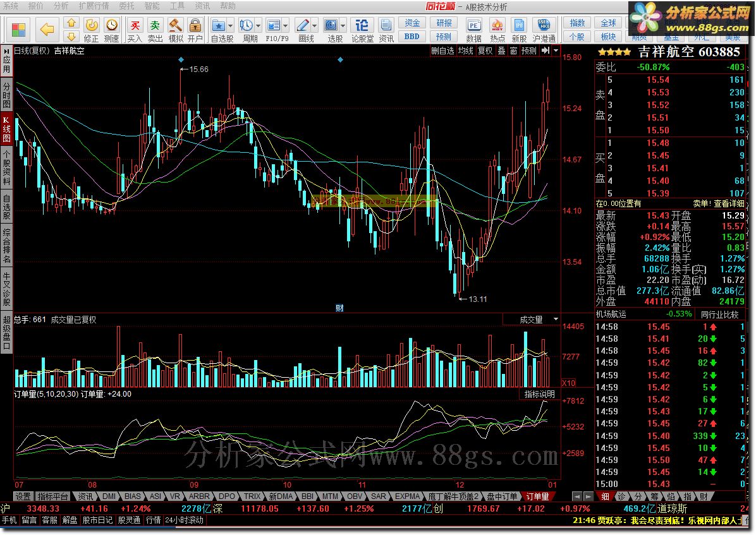This screenshot has width=756, height=535.
Task: Click the BBD toolbar button
Action: click(x=412, y=37)
